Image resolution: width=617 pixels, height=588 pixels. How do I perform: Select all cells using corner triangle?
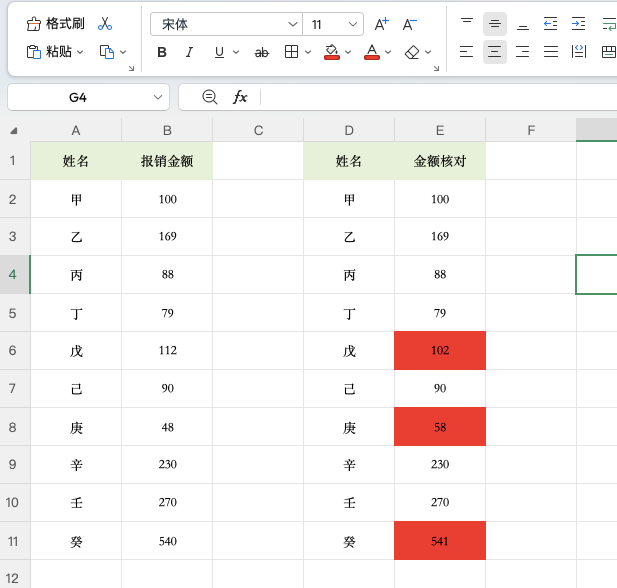pyautogui.click(x=14, y=131)
